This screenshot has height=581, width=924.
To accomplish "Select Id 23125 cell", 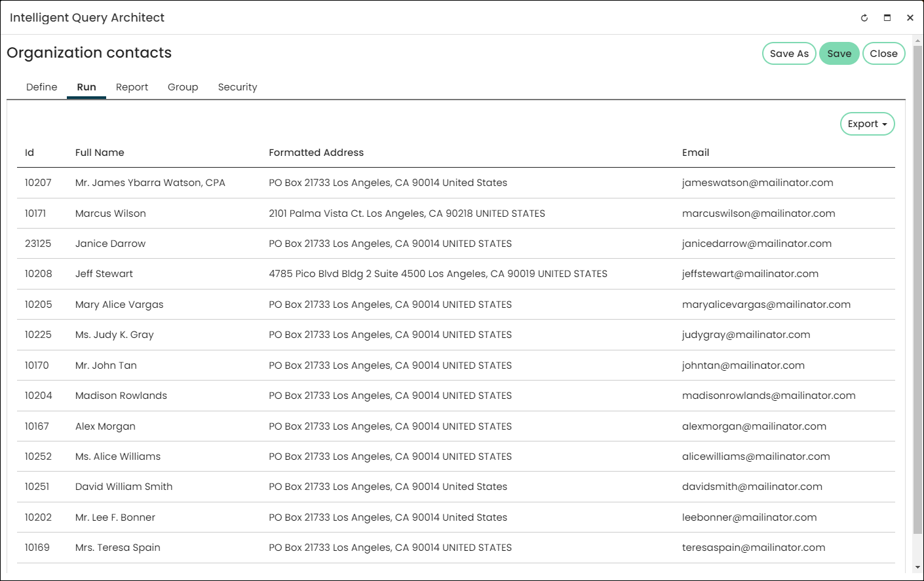I will click(38, 244).
